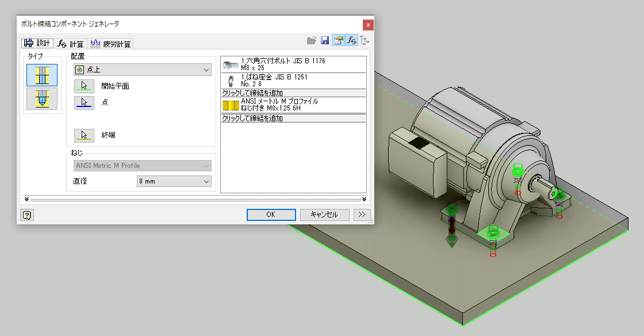Screen dimensions: 644x336
Task: Open the 直径 8 mm dropdown
Action: pyautogui.click(x=174, y=181)
